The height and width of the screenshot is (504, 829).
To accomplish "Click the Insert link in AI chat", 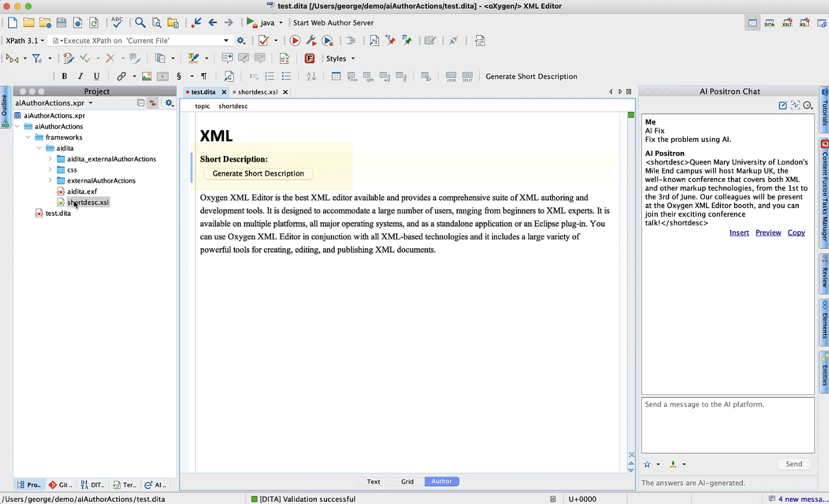I will (739, 233).
